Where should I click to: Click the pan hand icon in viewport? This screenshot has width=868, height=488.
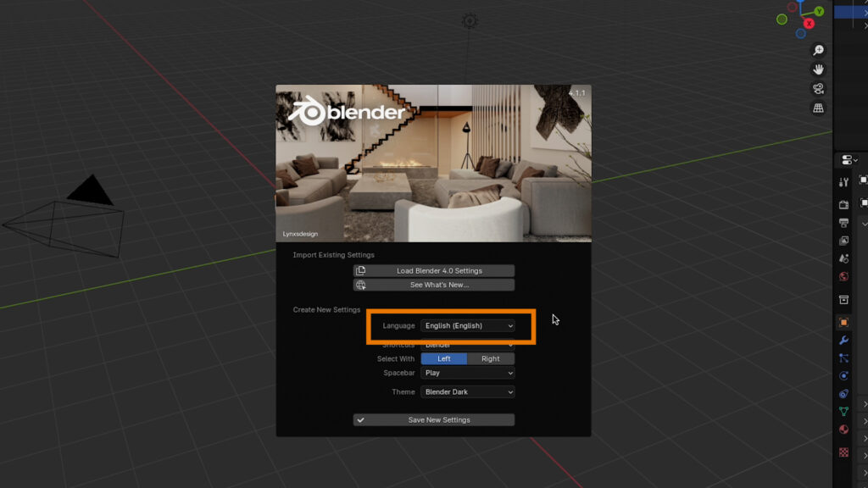tap(818, 69)
